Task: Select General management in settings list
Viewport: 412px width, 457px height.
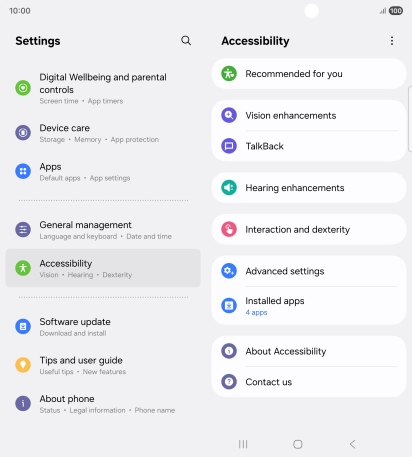Action: pyautogui.click(x=103, y=230)
